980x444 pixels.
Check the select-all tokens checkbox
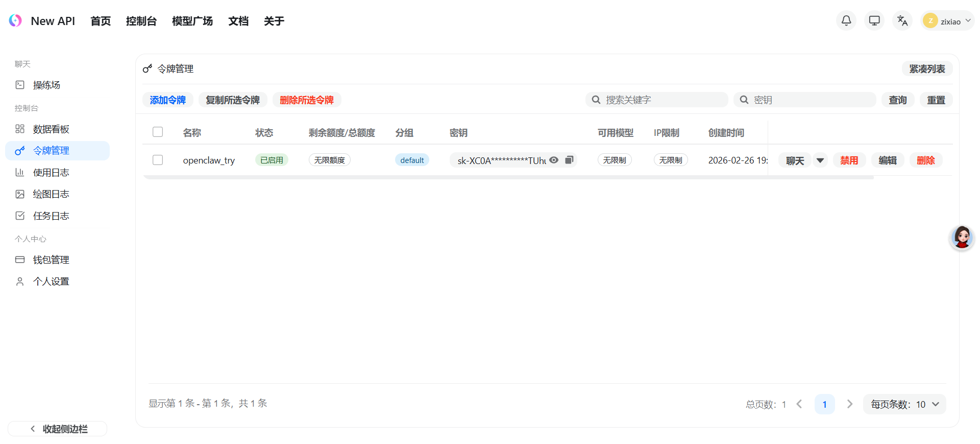point(158,132)
